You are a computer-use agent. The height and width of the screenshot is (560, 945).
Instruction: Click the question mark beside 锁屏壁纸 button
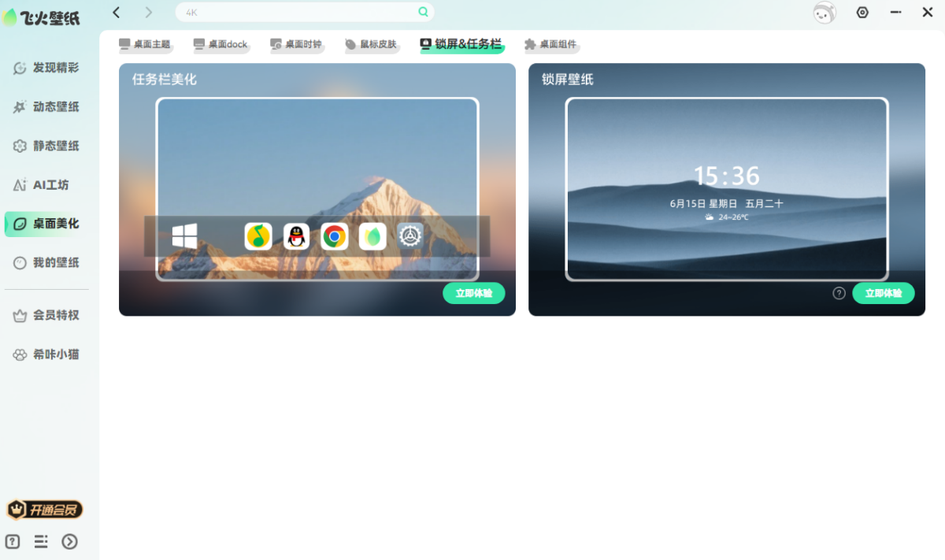(x=839, y=293)
